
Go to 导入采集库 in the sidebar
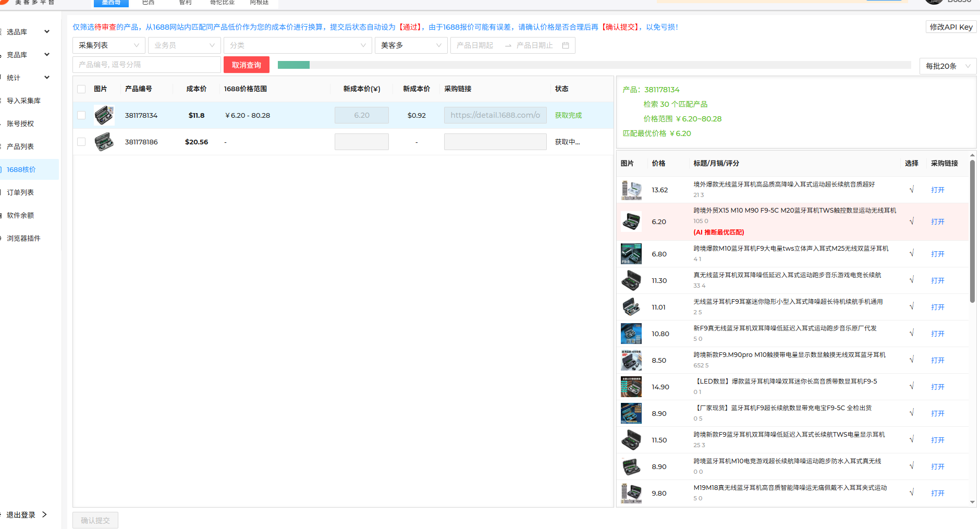23,101
